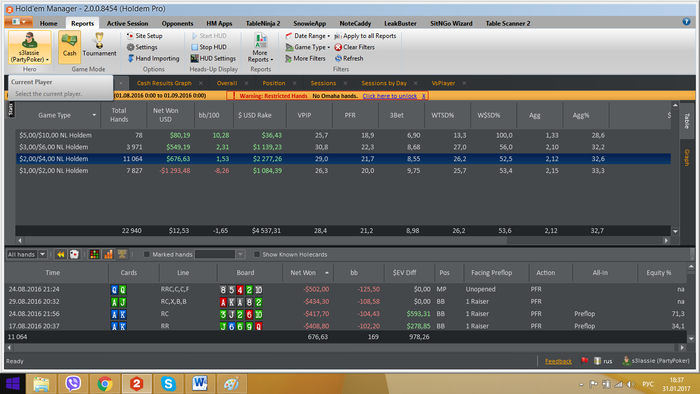The height and width of the screenshot is (394, 700).
Task: Click Stop HUD
Action: [209, 47]
